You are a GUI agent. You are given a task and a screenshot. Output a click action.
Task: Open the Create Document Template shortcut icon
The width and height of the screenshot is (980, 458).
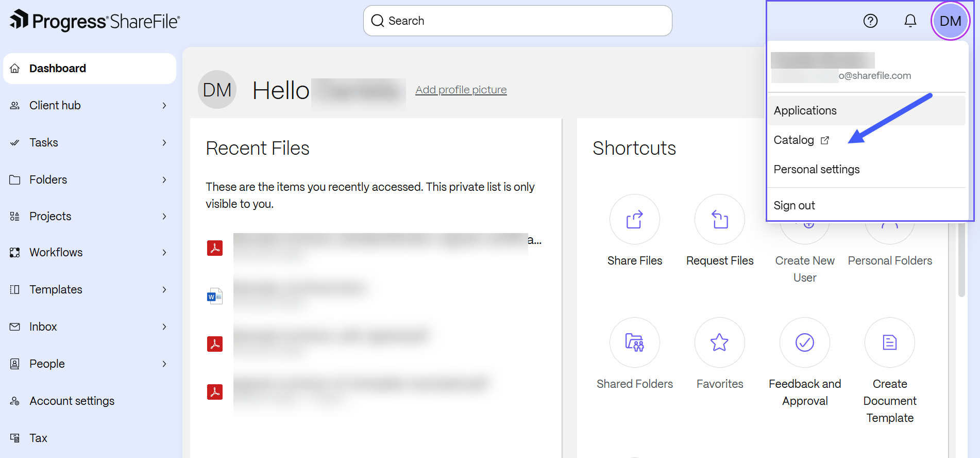890,342
